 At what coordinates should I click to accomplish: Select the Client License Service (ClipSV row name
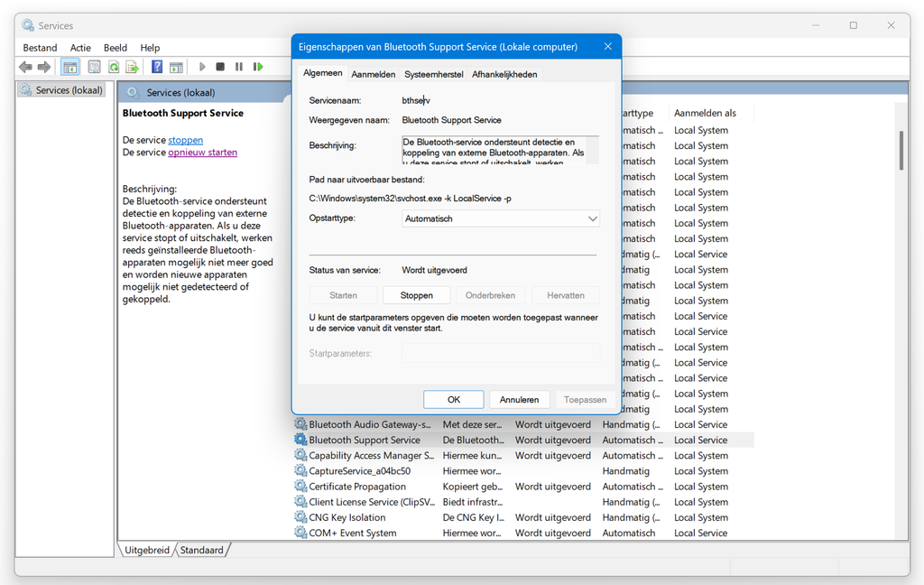tap(371, 502)
